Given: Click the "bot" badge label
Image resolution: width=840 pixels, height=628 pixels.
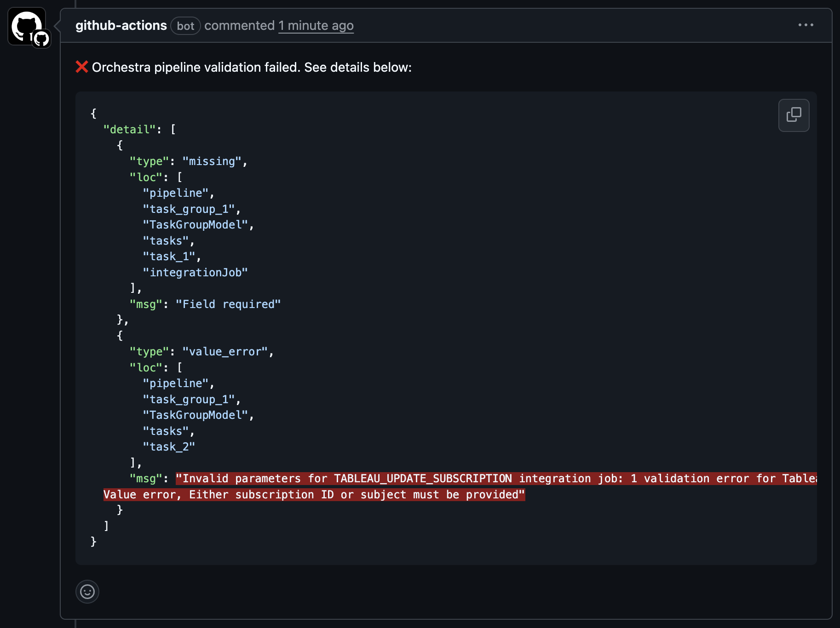Looking at the screenshot, I should [x=185, y=26].
